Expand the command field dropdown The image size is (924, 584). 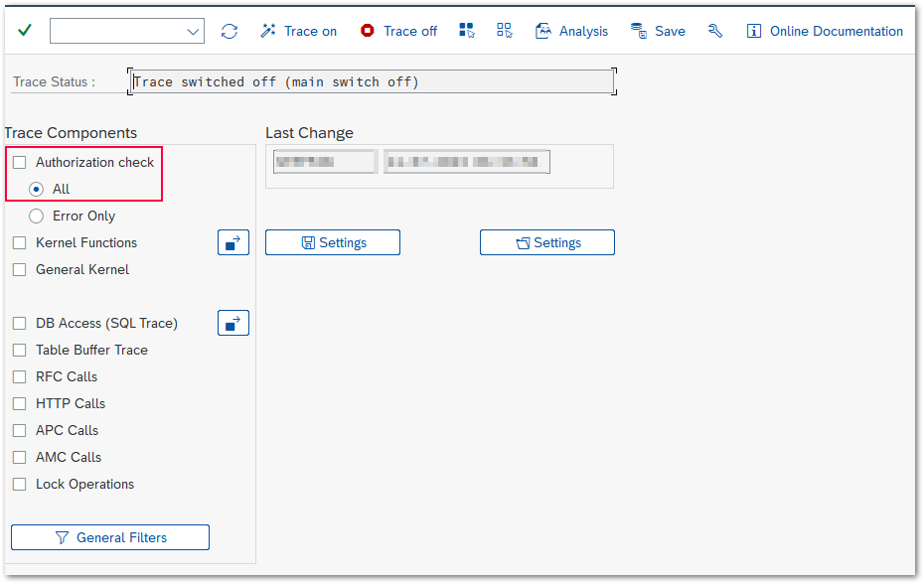point(193,32)
